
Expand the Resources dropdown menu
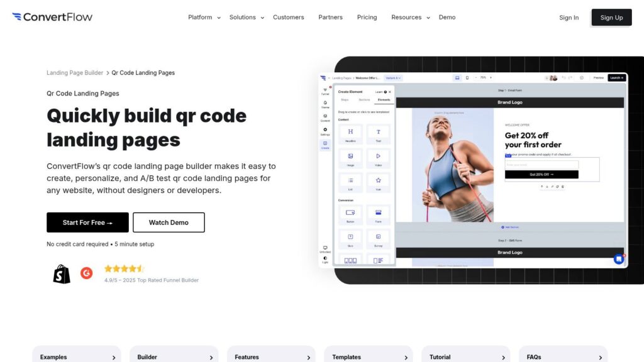tap(411, 18)
